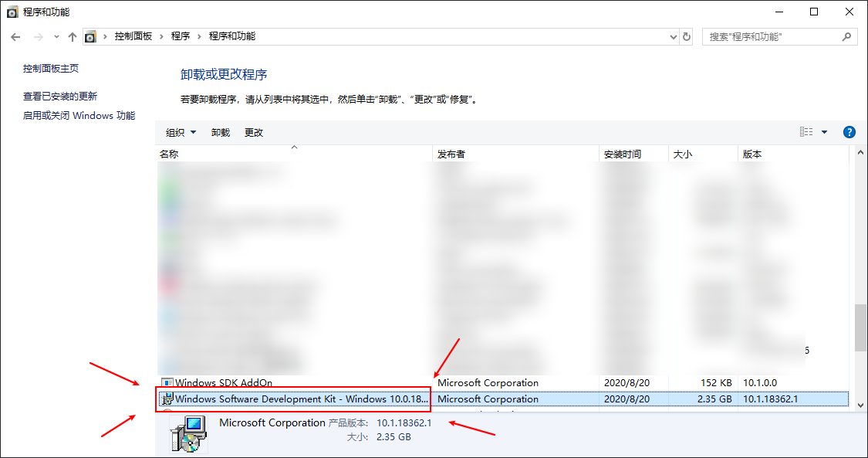This screenshot has width=868, height=458.
Task: Click 卸载 in the toolbar
Action: click(221, 132)
